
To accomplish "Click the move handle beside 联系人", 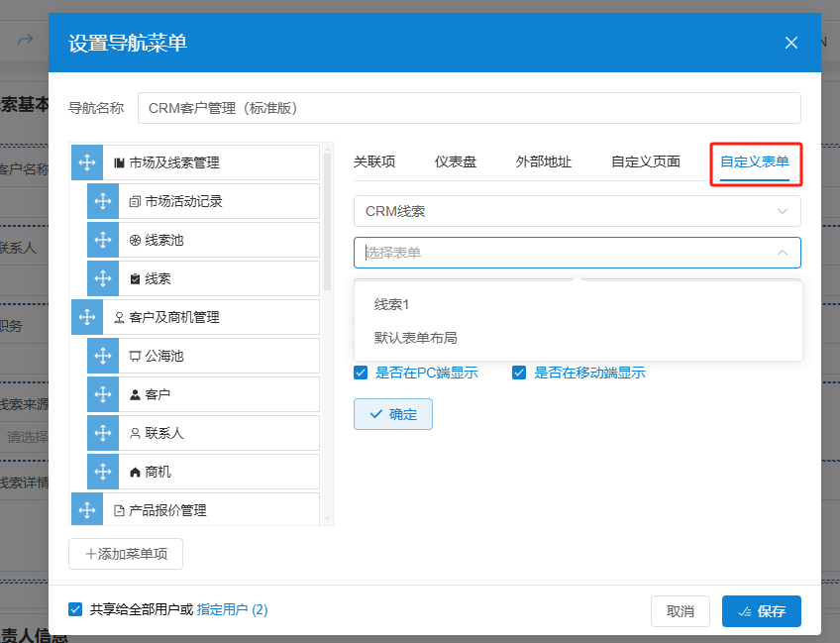I will pos(103,433).
